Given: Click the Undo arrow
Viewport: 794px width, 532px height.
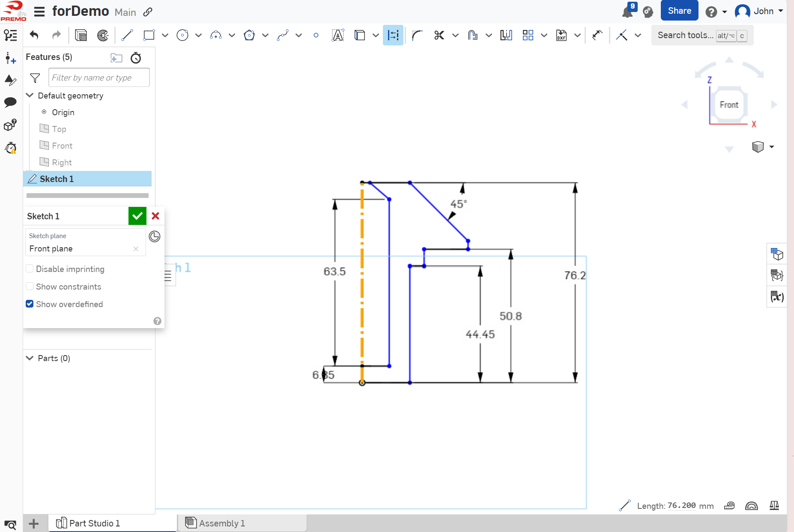Looking at the screenshot, I should (x=34, y=35).
